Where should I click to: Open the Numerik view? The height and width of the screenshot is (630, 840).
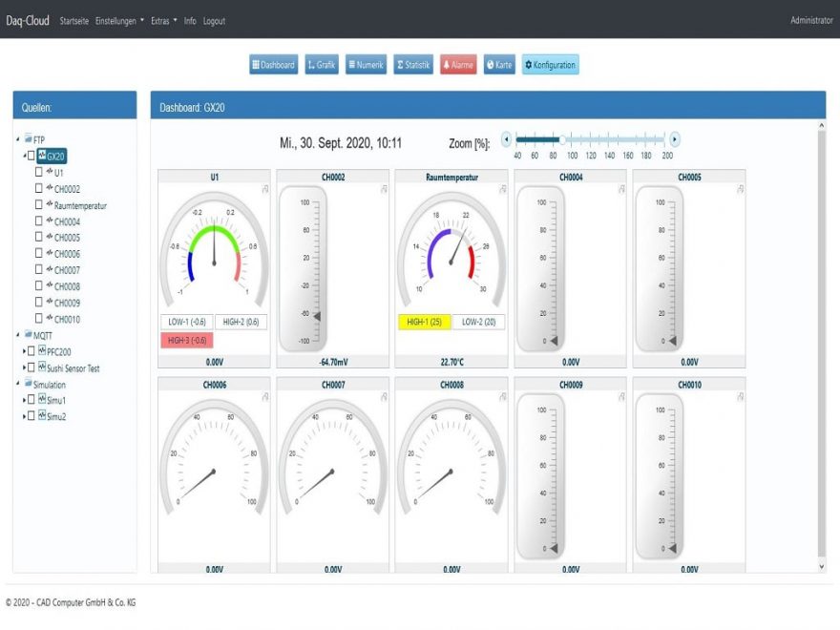coord(366,65)
